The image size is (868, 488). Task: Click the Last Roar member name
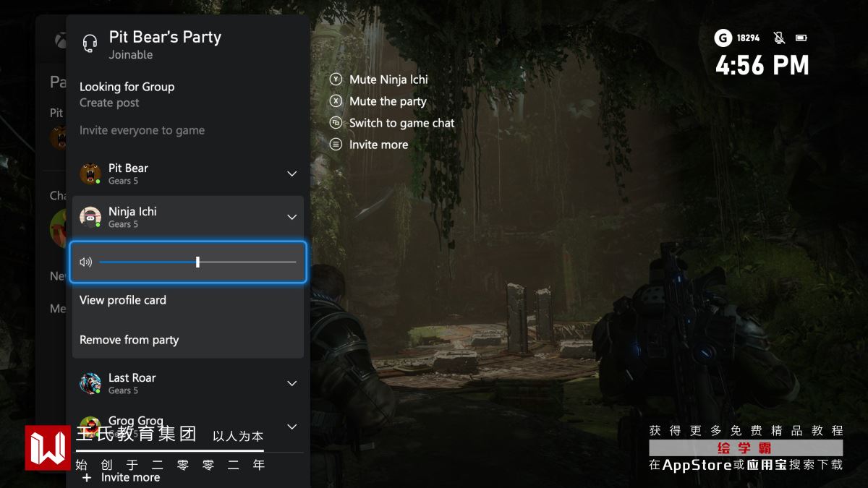[132, 378]
